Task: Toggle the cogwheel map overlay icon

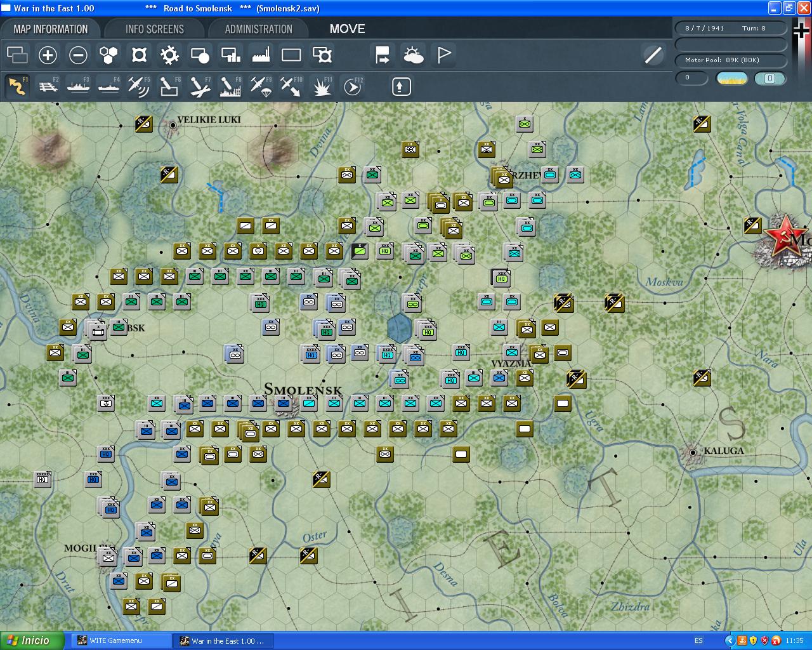Action: pyautogui.click(x=169, y=55)
